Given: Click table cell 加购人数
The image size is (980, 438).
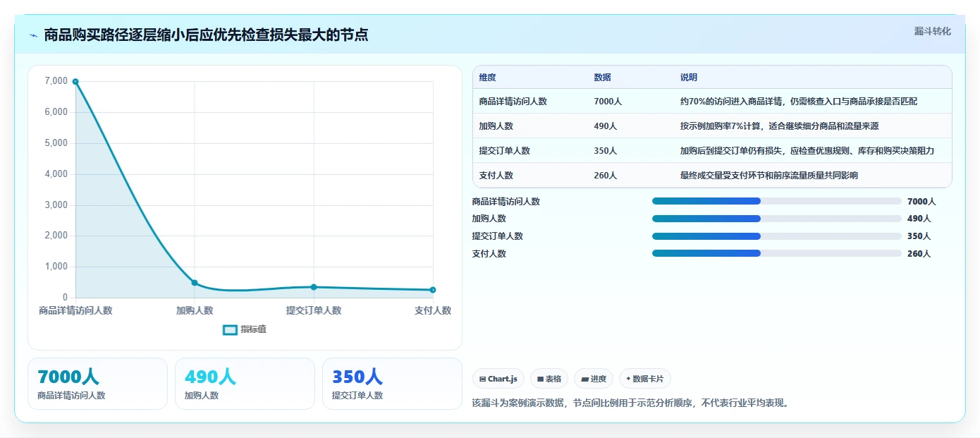Looking at the screenshot, I should click(x=496, y=126).
